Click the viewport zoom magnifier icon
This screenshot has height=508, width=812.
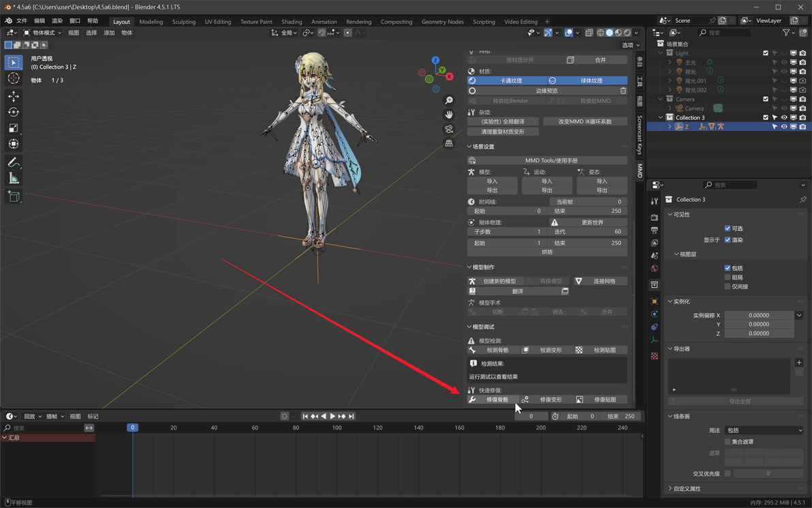click(449, 100)
